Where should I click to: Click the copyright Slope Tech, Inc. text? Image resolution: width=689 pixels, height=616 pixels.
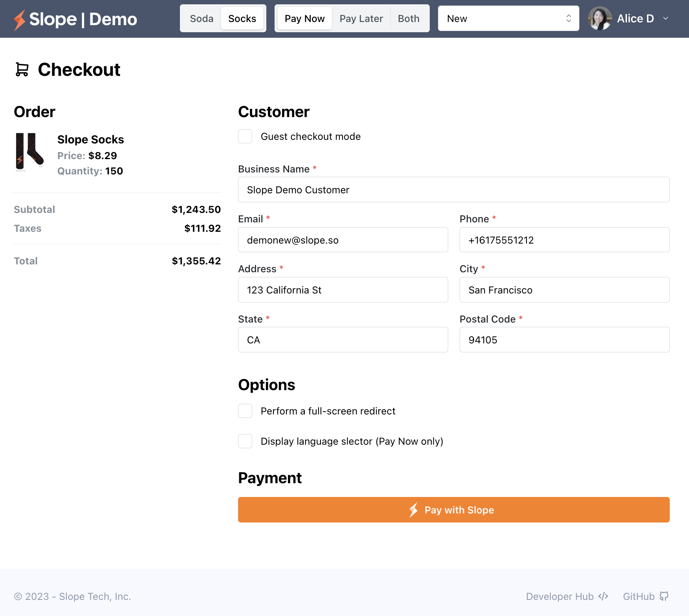coord(72,596)
